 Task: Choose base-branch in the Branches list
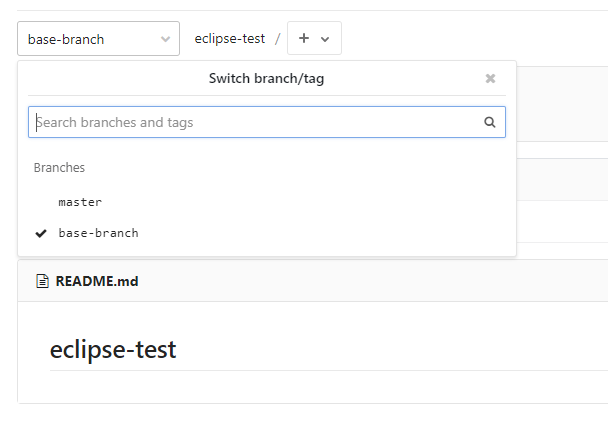[x=98, y=233]
